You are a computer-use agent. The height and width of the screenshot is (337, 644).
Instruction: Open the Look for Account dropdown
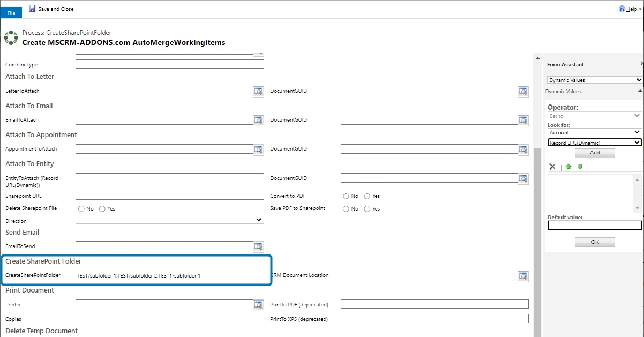[595, 132]
